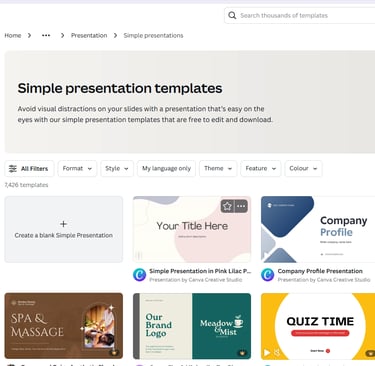Click Simple Presentation in Pink Lilac title

[200, 271]
